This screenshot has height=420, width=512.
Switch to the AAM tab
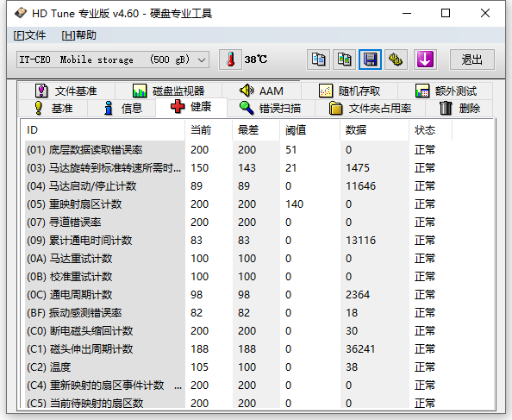tap(261, 91)
